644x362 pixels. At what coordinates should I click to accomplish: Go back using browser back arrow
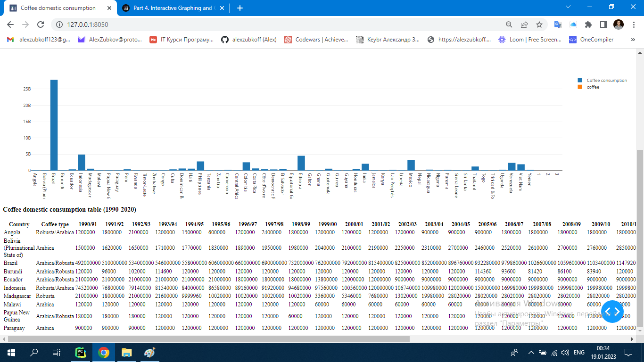click(x=10, y=25)
